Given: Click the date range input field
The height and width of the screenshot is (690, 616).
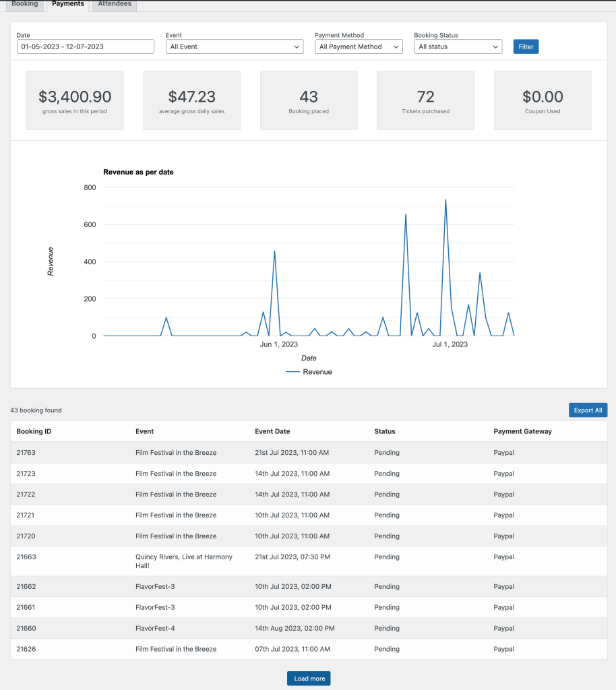Looking at the screenshot, I should pyautogui.click(x=86, y=46).
